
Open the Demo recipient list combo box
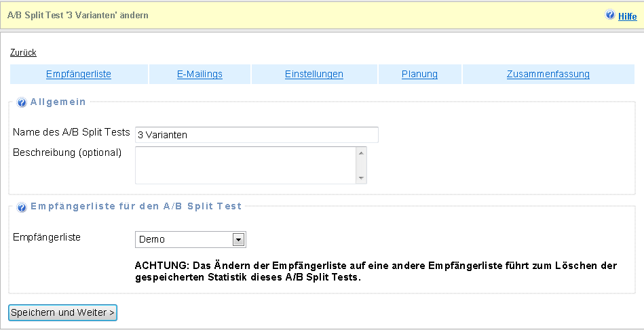pyautogui.click(x=184, y=239)
